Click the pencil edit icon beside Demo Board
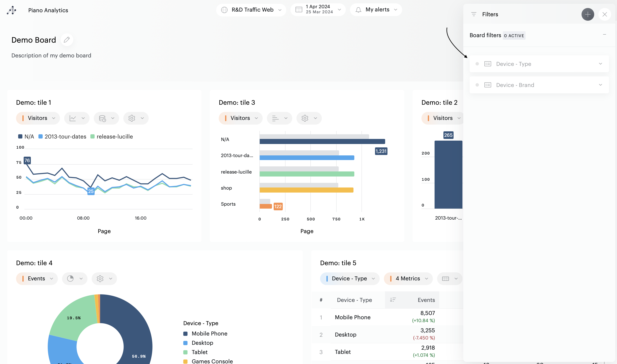Viewport: 617px width, 364px height. (67, 40)
